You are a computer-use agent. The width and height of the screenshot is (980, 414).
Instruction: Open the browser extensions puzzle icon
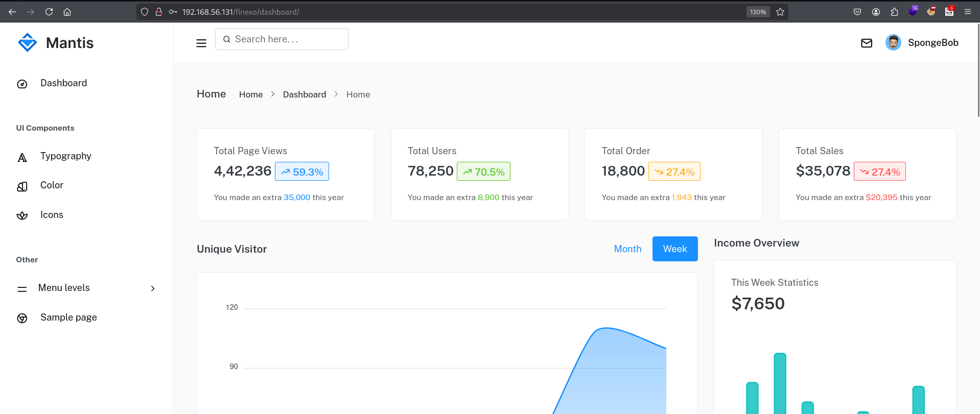894,12
